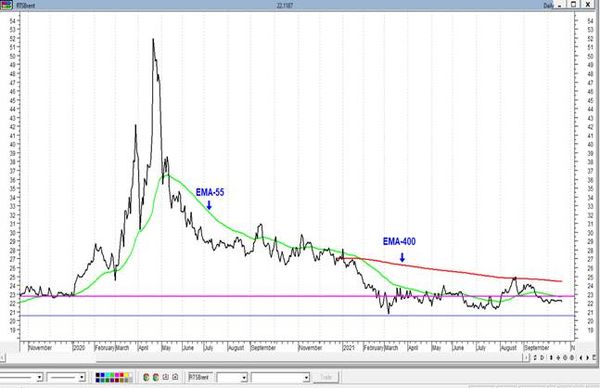600x388 pixels.
Task: Click the 22.1187 value in title bar
Action: pos(285,5)
